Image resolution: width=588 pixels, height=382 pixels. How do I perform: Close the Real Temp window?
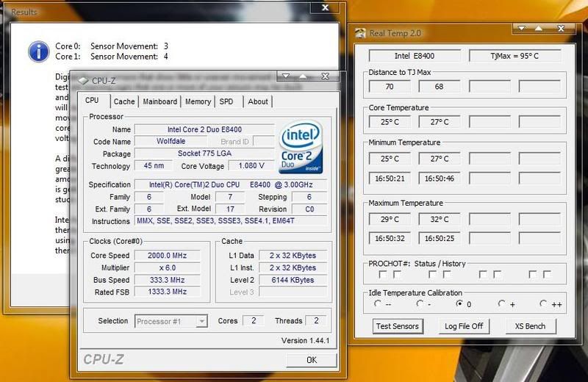click(561, 28)
